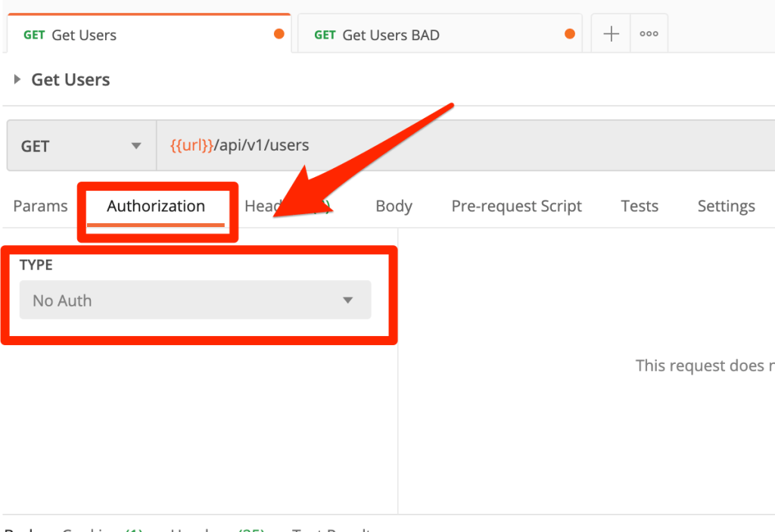Open the three-dot tab options menu
This screenshot has width=775, height=532.
point(649,34)
